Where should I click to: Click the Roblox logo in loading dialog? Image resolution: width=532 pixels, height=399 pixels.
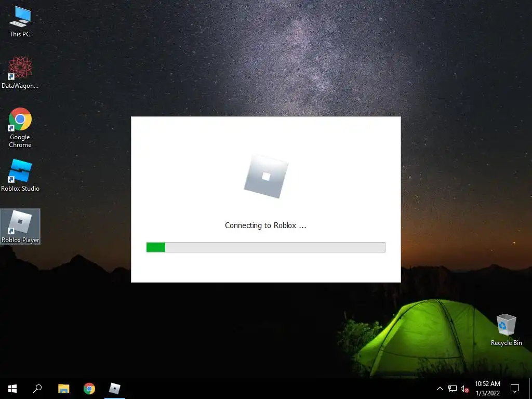pyautogui.click(x=266, y=177)
